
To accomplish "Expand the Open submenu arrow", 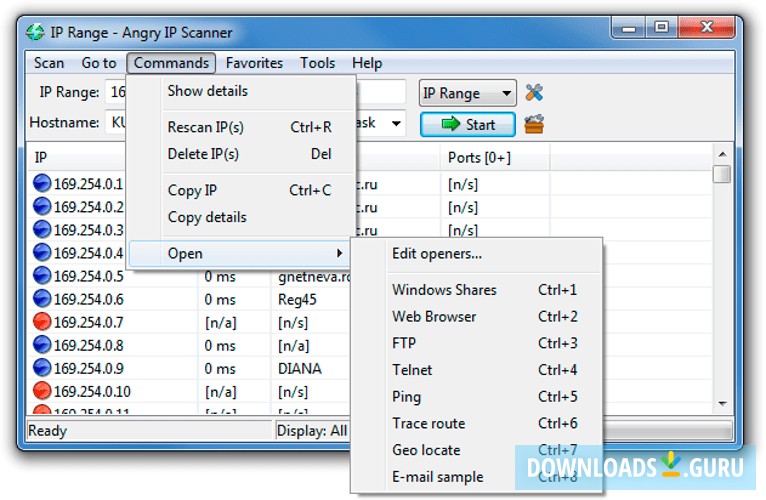I will click(x=340, y=253).
